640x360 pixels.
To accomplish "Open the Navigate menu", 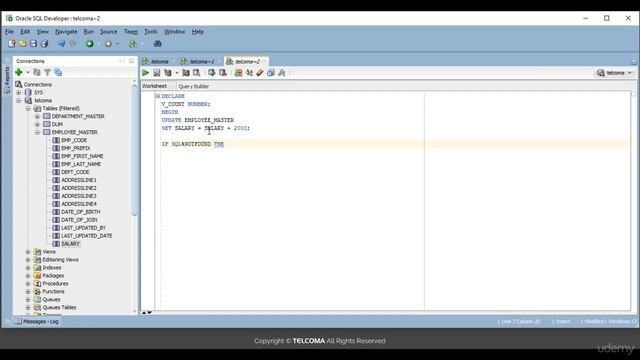I will pyautogui.click(x=66, y=31).
